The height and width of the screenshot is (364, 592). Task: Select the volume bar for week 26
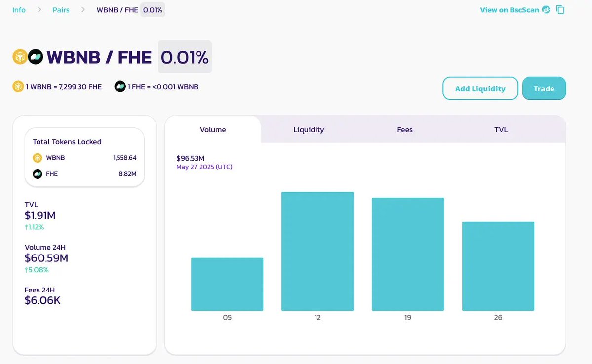coord(498,266)
